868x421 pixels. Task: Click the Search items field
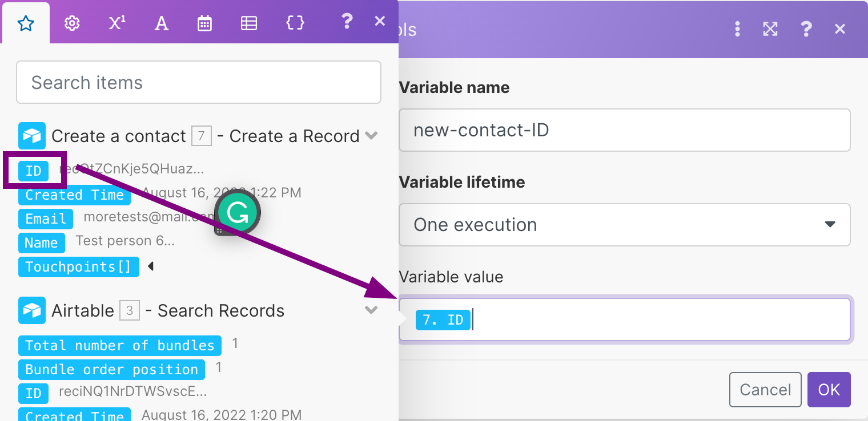[199, 82]
